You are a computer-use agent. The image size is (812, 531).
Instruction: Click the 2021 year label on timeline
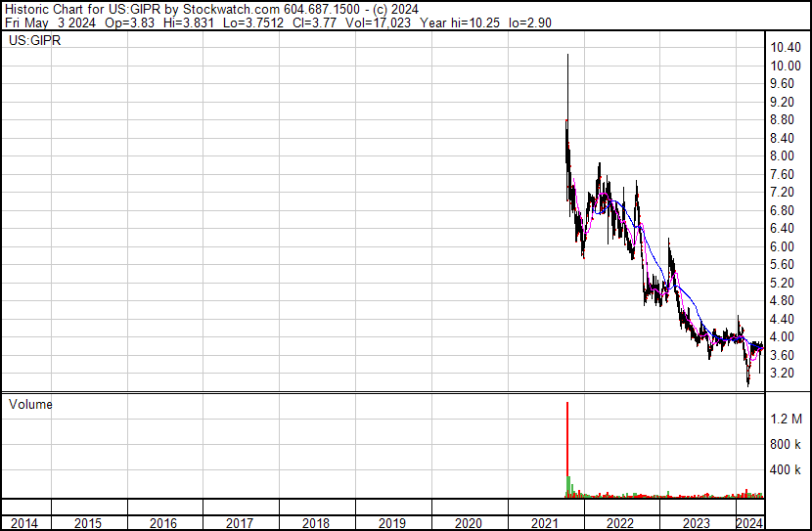point(545,523)
